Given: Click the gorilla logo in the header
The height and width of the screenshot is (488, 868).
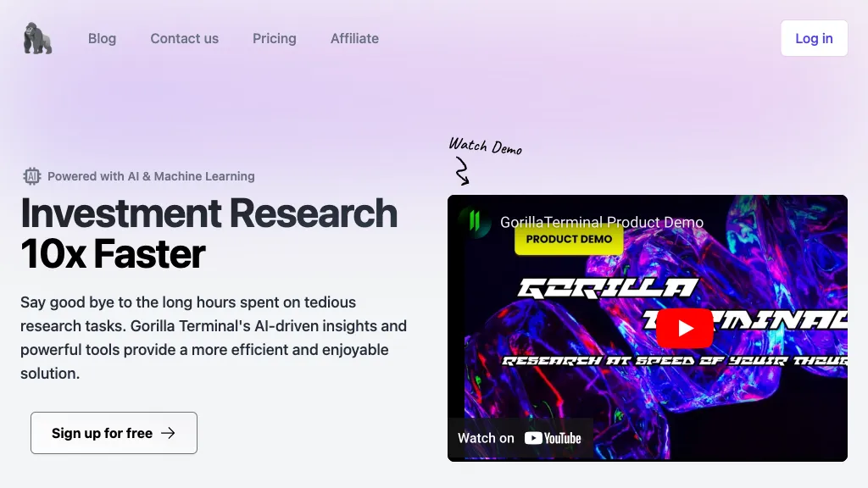Looking at the screenshot, I should click(x=37, y=39).
